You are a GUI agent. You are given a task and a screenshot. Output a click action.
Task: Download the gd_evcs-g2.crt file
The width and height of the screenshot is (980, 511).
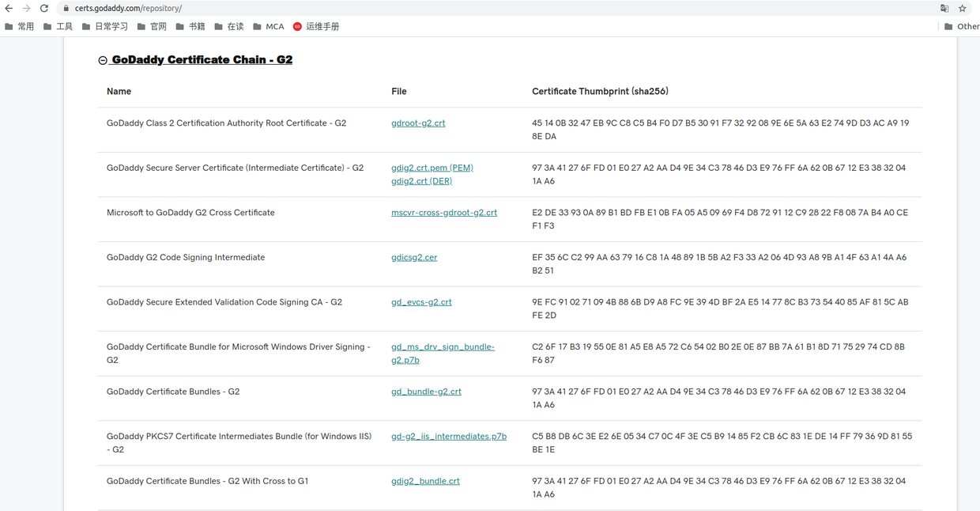click(421, 302)
